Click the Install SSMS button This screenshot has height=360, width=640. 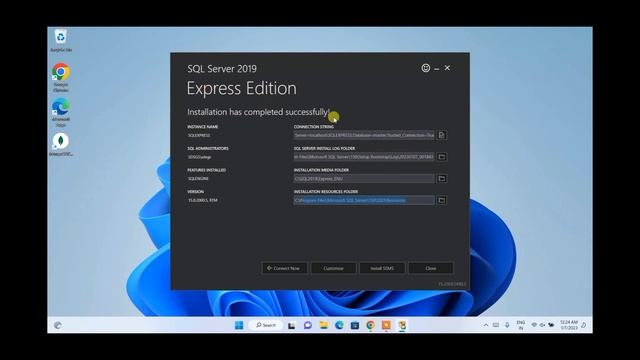(382, 268)
